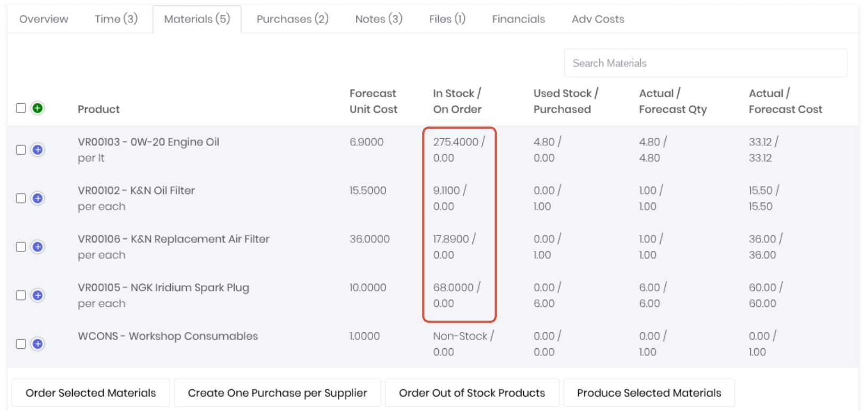Click the Product column header
Image resolution: width=868 pixels, height=411 pixels.
tap(98, 109)
